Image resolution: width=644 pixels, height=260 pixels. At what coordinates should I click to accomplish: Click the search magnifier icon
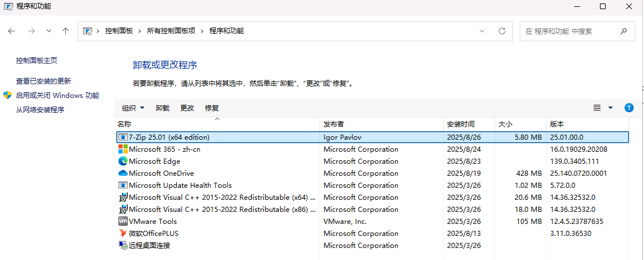[623, 31]
